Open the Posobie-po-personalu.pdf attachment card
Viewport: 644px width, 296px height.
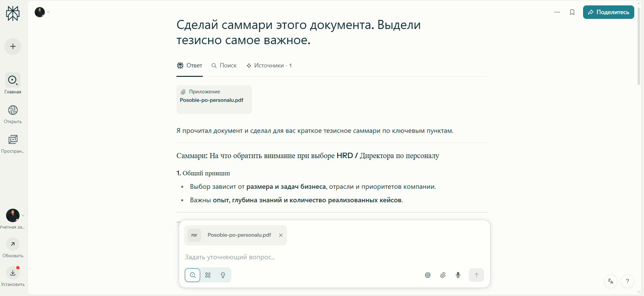[214, 99]
